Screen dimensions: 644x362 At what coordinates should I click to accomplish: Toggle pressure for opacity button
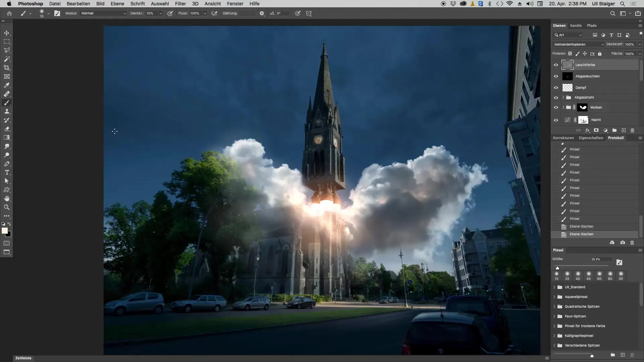coord(170,13)
